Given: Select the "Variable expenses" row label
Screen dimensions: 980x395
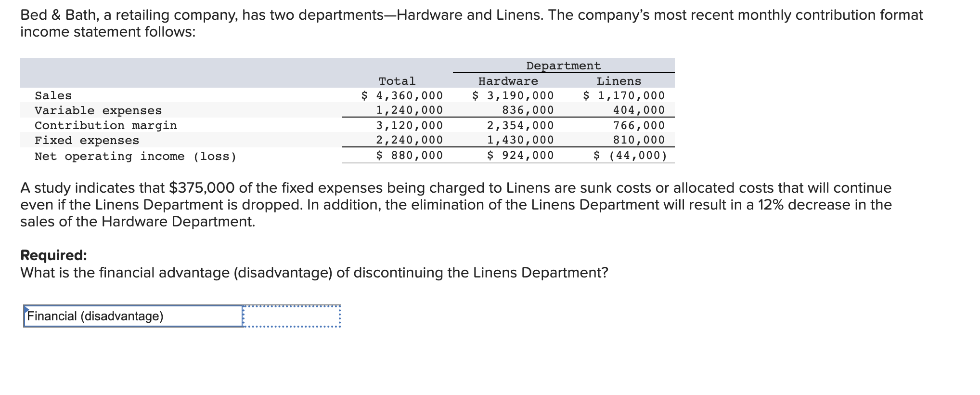Looking at the screenshot, I should point(98,110).
